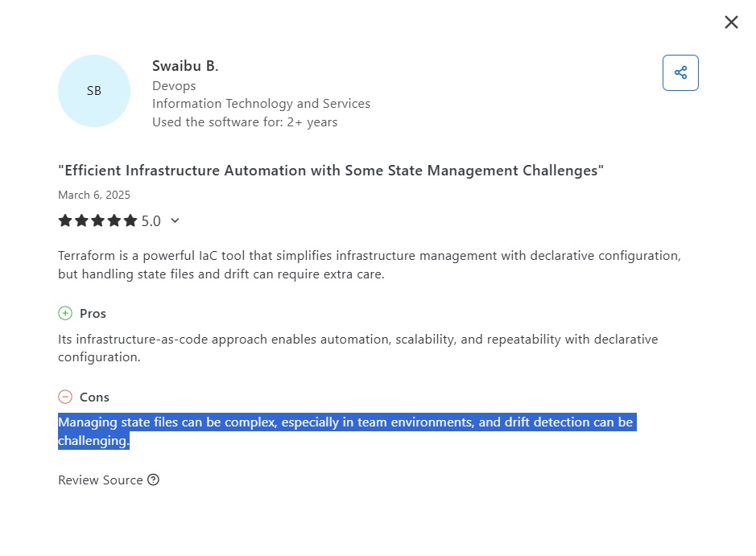Click the Review Source label
756x556 pixels.
(x=100, y=480)
